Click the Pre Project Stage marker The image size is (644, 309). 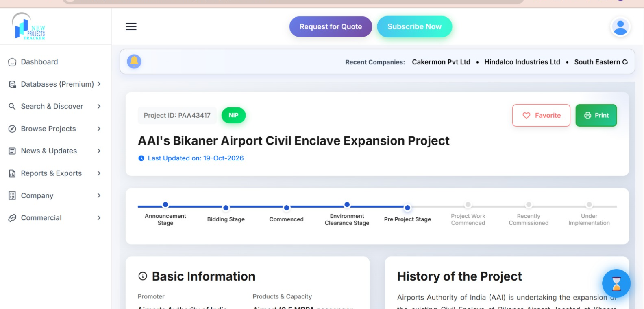pyautogui.click(x=407, y=208)
